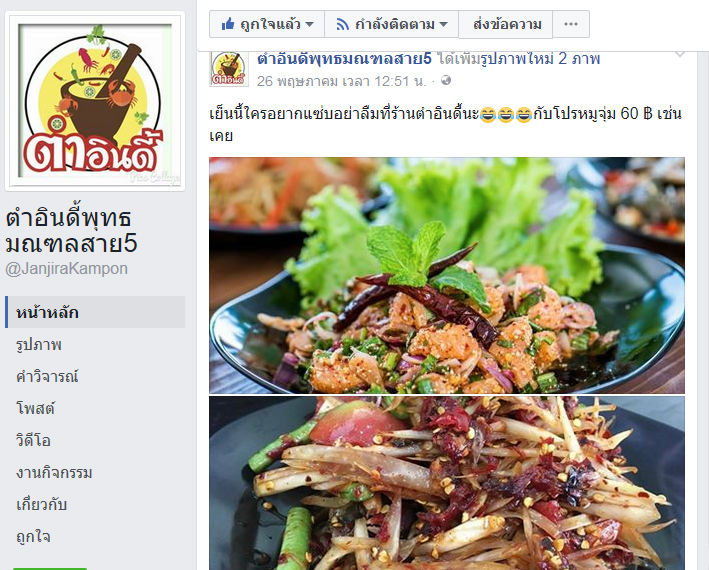Viewport: 709px width, 570px height.
Task: Click ตำอินดี้พุทธมณฑลสาย5 page name link in post
Action: [344, 59]
